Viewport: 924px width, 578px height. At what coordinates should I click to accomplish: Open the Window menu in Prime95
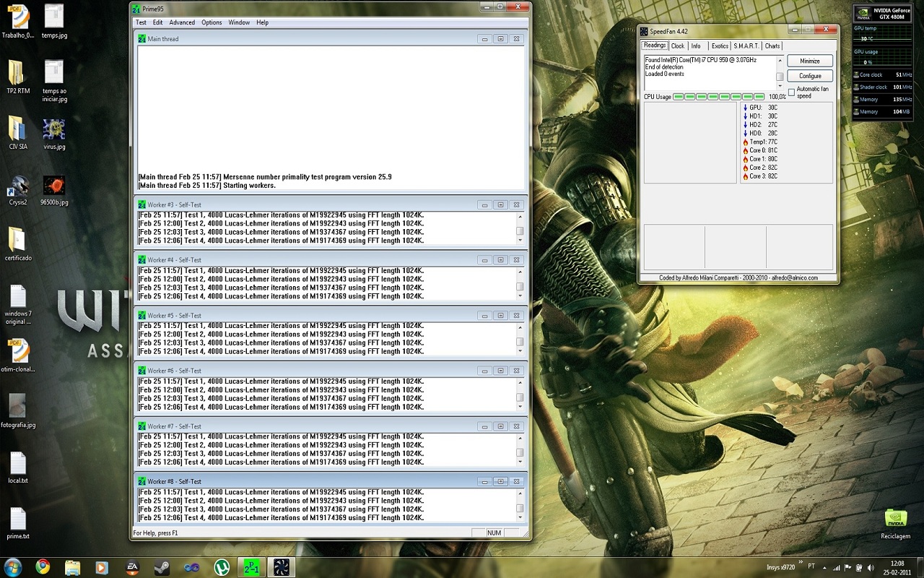tap(239, 22)
